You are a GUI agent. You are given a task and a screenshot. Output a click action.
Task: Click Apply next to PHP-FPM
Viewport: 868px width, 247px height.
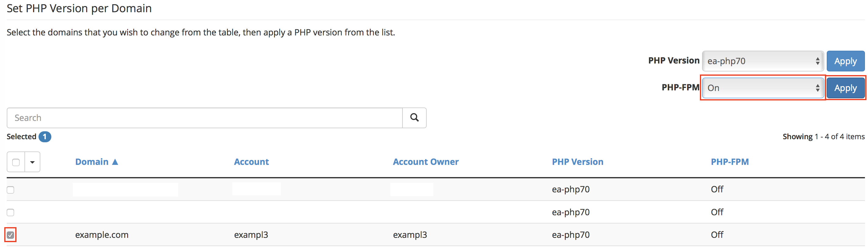click(x=845, y=88)
